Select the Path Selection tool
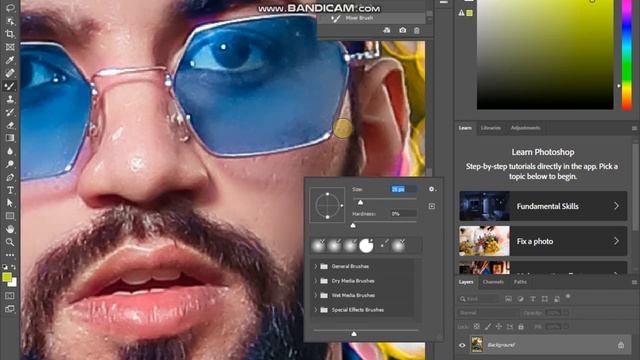Screen dimensions: 640x360 coord(10,203)
